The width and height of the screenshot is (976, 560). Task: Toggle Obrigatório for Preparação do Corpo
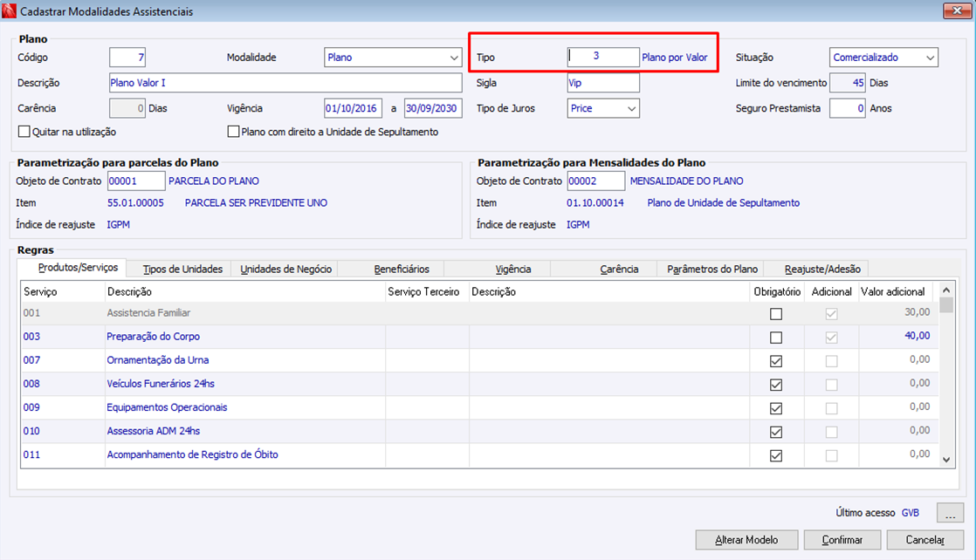click(775, 338)
